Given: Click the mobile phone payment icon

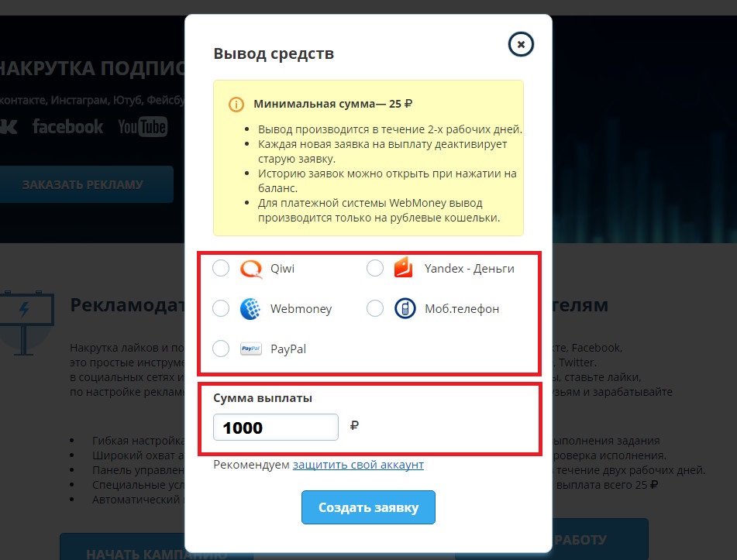Looking at the screenshot, I should point(405,308).
